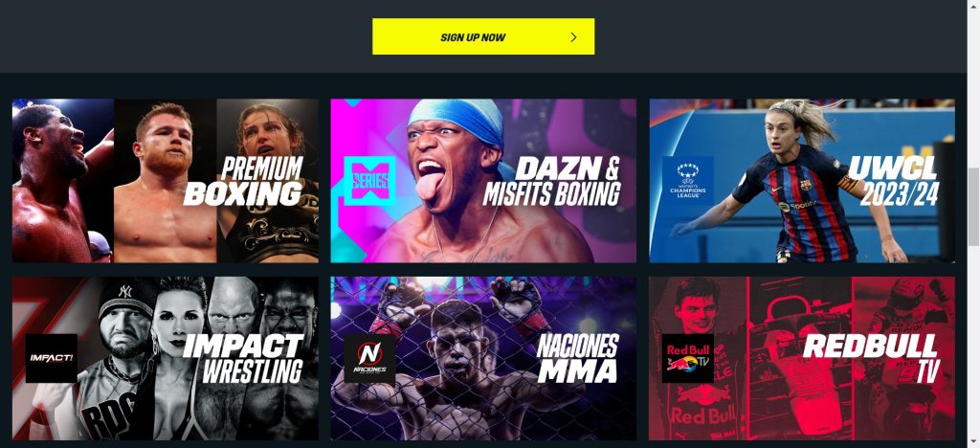Open the DAZN & Misfits Boxing tile
980x448 pixels.
point(483,181)
